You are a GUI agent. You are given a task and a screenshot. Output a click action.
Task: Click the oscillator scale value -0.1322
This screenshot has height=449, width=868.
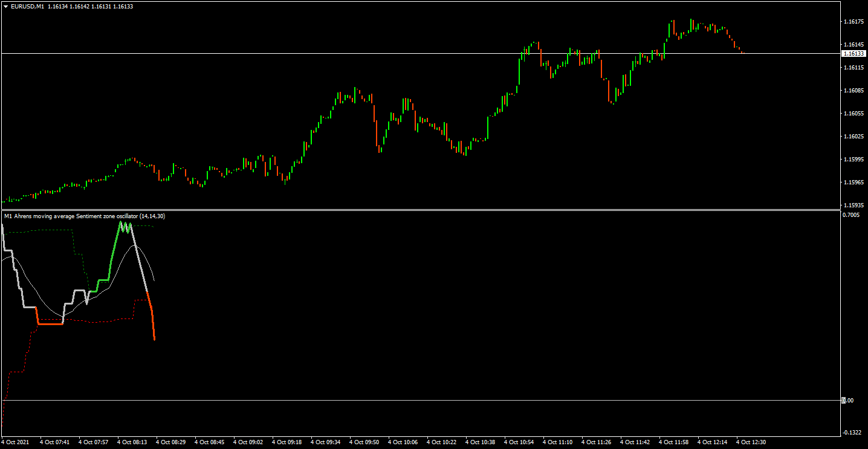852,432
